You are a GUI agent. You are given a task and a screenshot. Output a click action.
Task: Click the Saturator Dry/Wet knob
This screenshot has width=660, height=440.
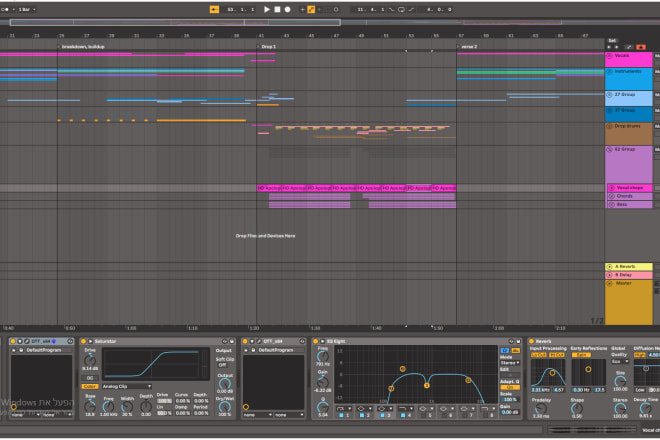[x=225, y=407]
